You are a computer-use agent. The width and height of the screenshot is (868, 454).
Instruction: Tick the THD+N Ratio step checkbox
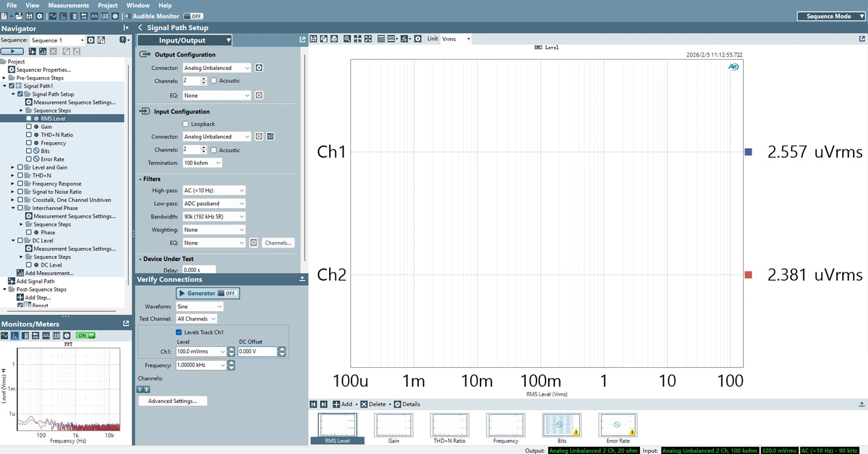coord(29,135)
